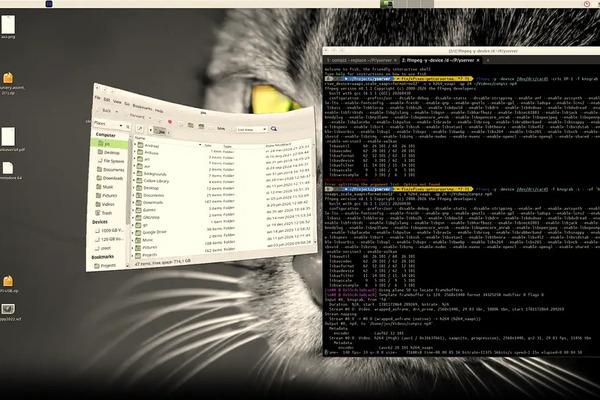Expand the Downloads folder row in list
This screenshot has height=400, width=600.
click(134, 202)
